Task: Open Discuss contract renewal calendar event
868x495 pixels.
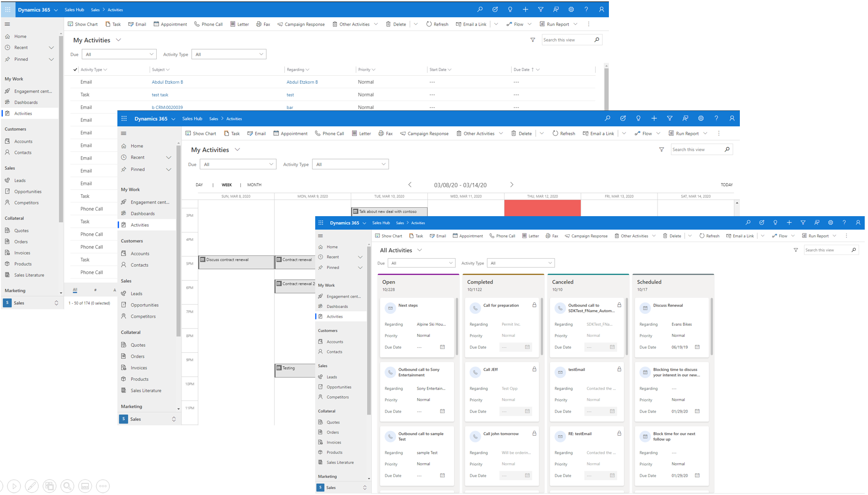Action: click(x=236, y=262)
